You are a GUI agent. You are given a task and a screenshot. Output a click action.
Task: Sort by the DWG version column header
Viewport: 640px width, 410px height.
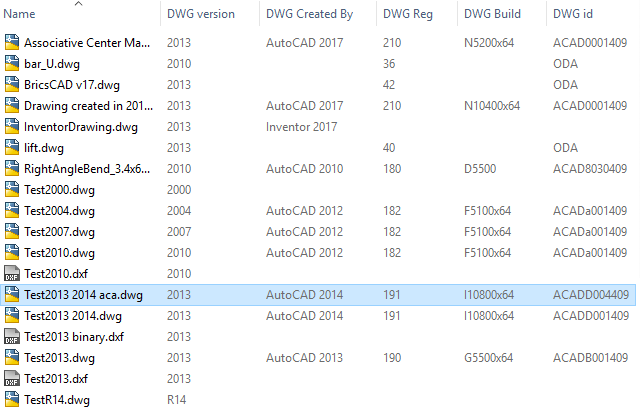click(x=201, y=15)
